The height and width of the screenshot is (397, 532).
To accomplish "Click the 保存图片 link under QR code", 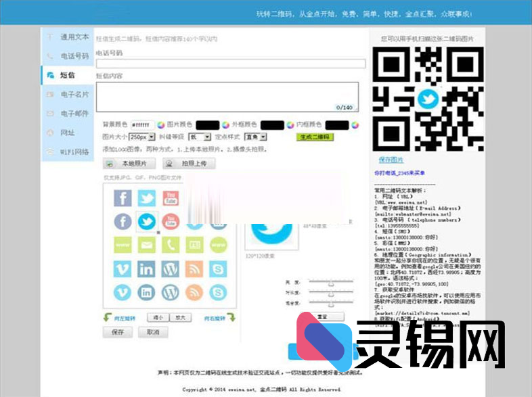I will click(391, 160).
